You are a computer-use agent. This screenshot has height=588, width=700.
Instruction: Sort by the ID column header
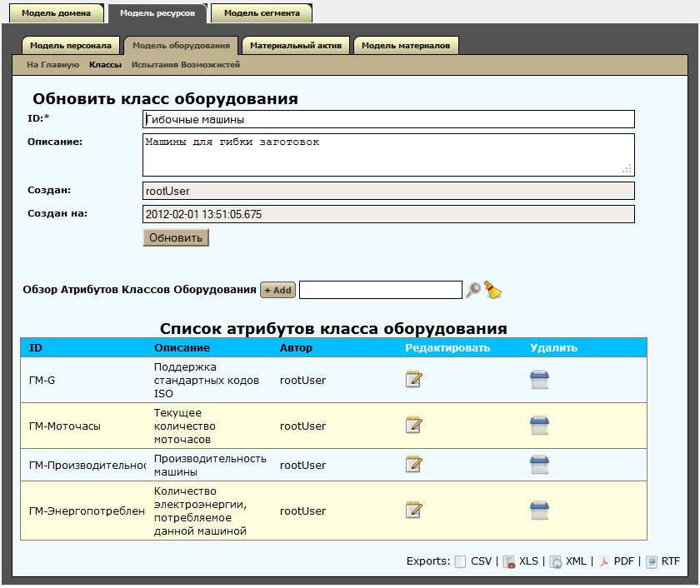click(x=36, y=348)
